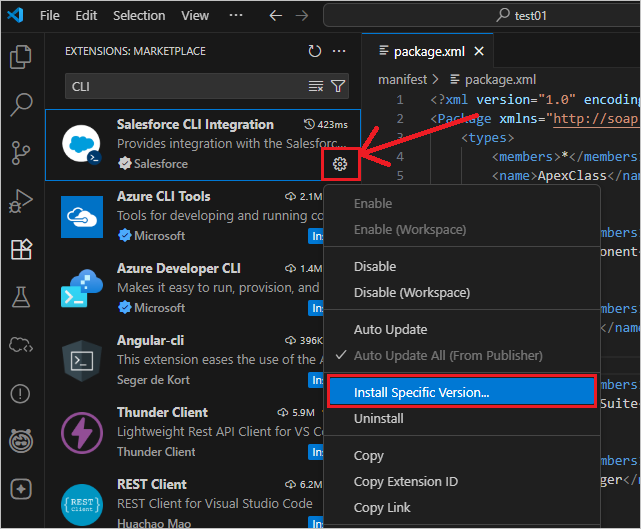
Task: Click the Salesforce CLI Integration logo
Action: [82, 144]
